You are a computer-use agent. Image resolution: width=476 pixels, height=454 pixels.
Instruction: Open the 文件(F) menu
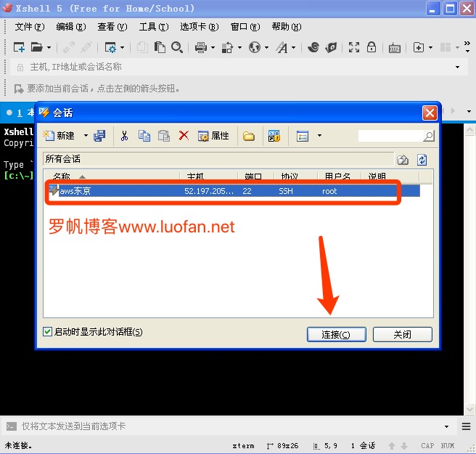coord(30,27)
